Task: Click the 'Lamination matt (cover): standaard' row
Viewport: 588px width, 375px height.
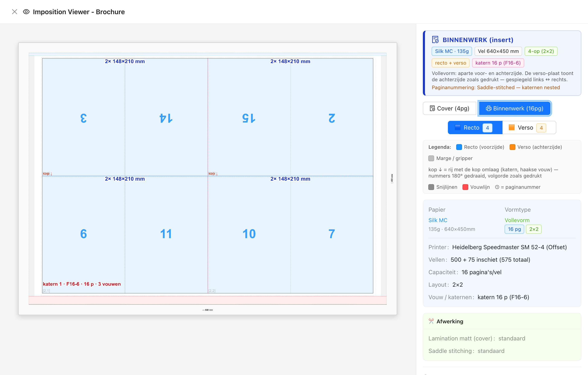Action: 477,338
